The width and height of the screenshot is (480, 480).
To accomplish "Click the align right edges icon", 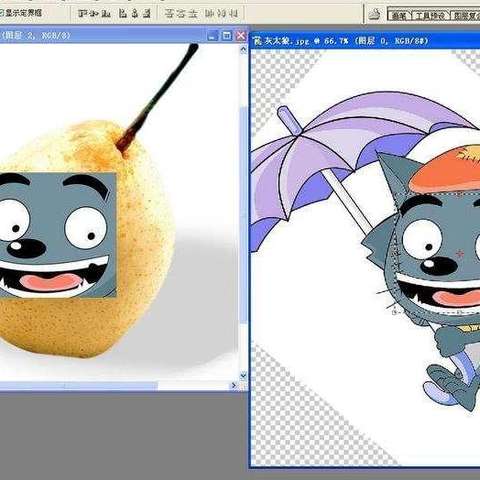I will pos(146,13).
